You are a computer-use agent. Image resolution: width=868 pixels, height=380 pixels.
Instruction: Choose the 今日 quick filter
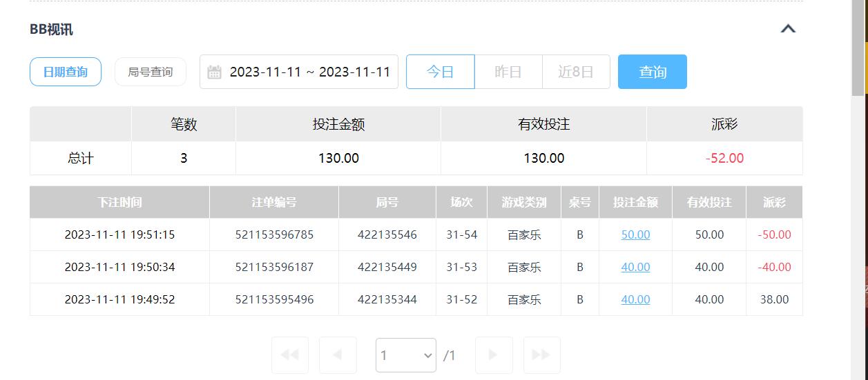point(441,72)
